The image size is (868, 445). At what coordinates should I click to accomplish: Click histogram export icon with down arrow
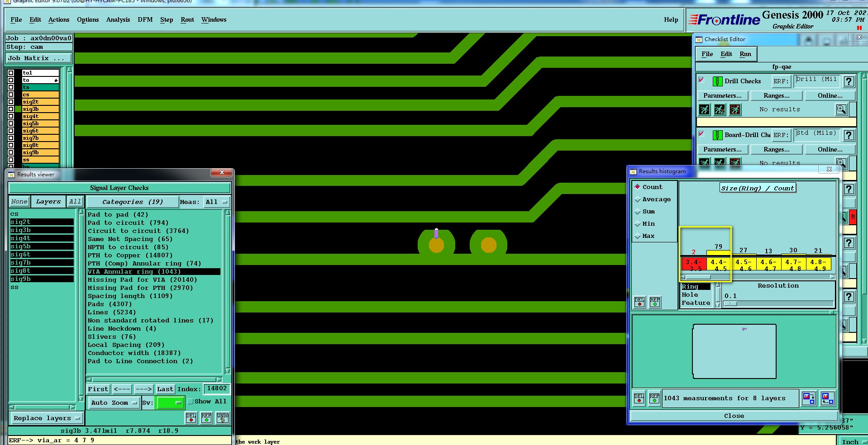point(809,398)
